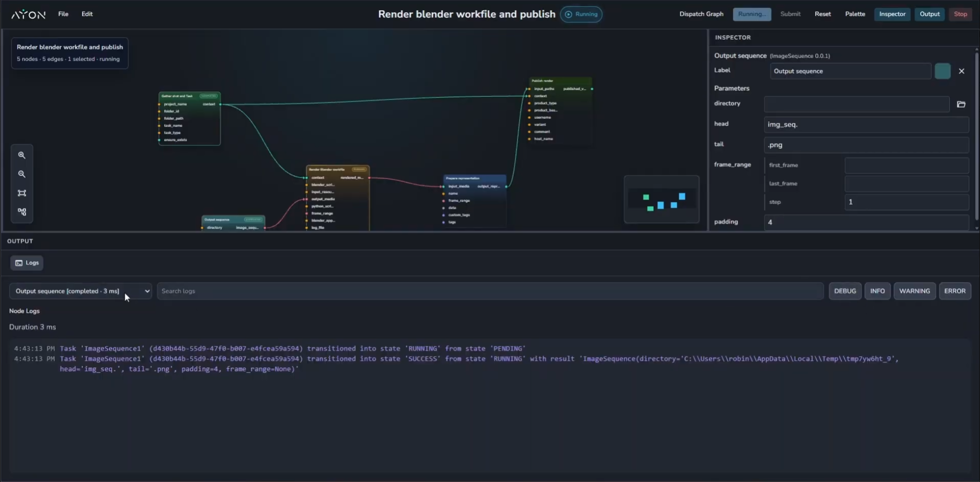Open the File menu
Image resolution: width=980 pixels, height=482 pixels.
point(63,14)
